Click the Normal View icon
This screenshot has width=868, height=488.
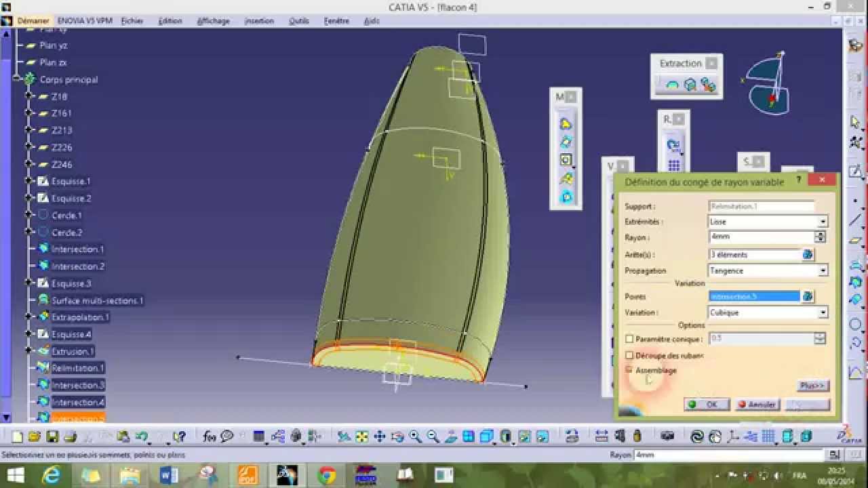point(450,437)
